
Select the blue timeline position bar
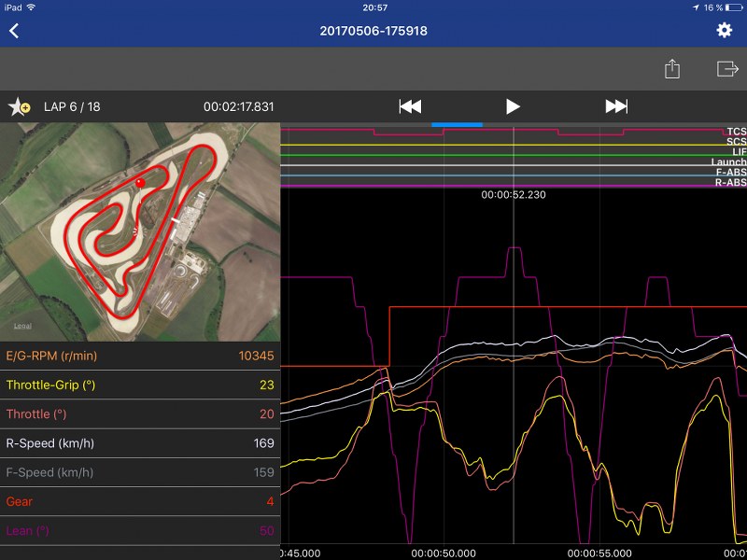pyautogui.click(x=457, y=125)
